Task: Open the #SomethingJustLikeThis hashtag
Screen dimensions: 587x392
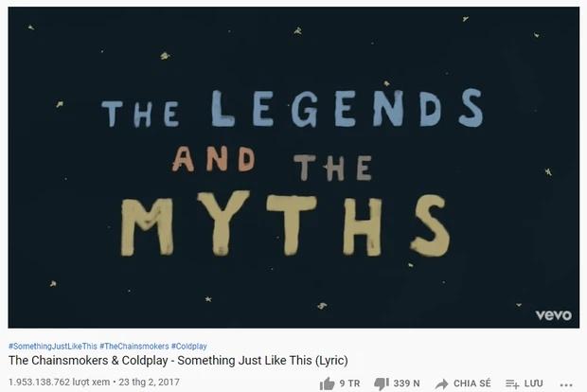Action: 53,346
